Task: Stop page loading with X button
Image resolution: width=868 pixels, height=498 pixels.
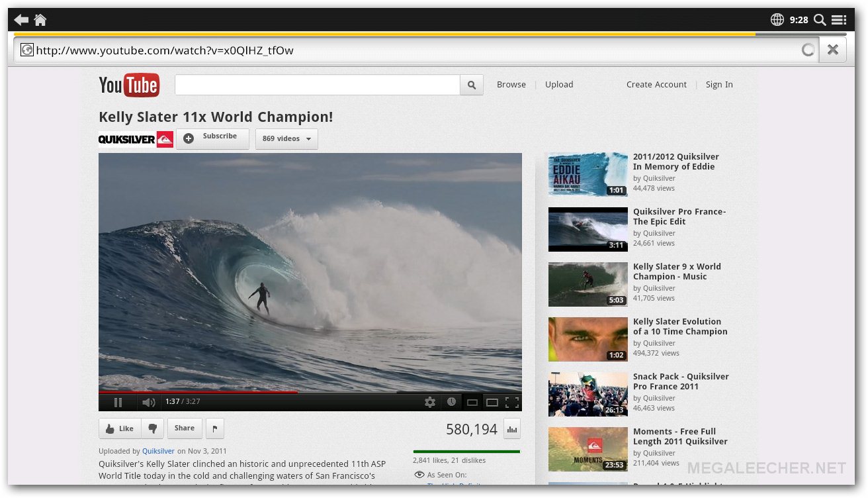Action: click(x=833, y=50)
